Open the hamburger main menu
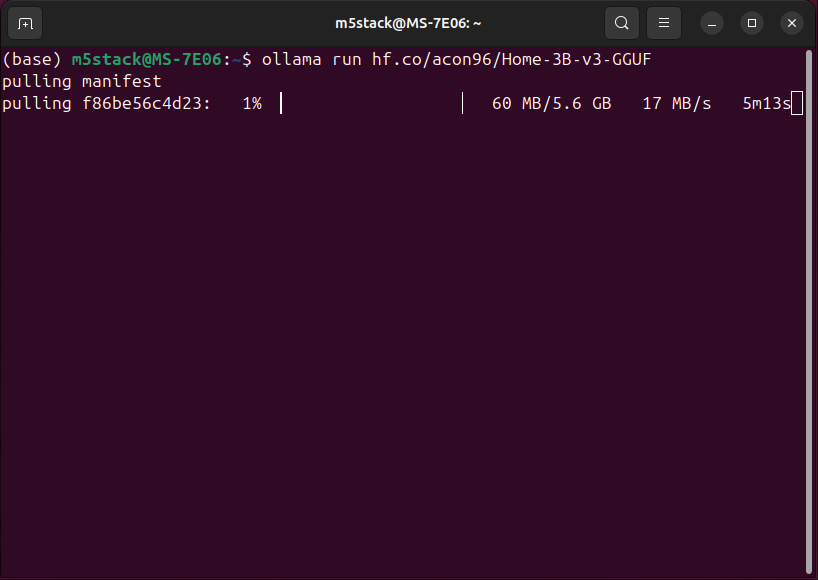Image resolution: width=818 pixels, height=580 pixels. (x=663, y=22)
